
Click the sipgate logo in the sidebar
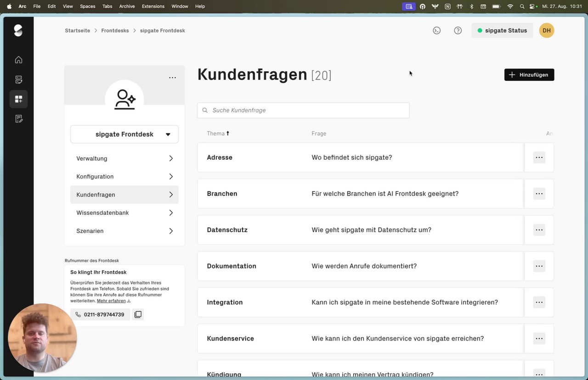[18, 30]
